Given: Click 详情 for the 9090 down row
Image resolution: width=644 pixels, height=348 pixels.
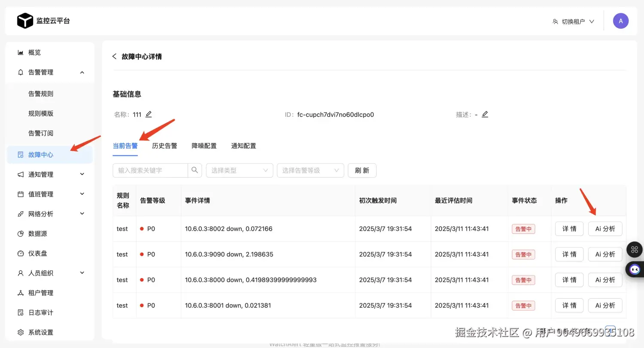Looking at the screenshot, I should pyautogui.click(x=569, y=254).
